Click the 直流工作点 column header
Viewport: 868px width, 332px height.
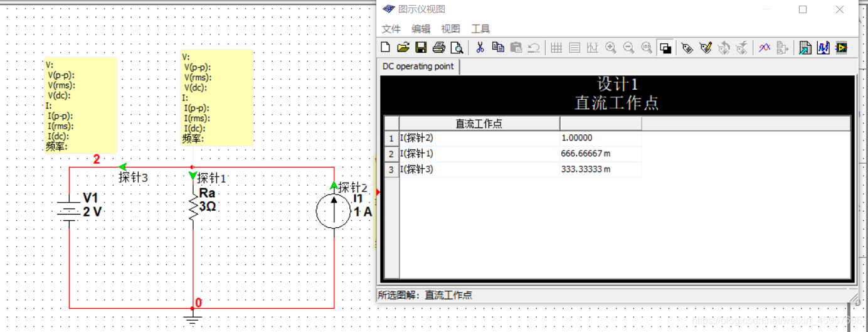tap(479, 124)
